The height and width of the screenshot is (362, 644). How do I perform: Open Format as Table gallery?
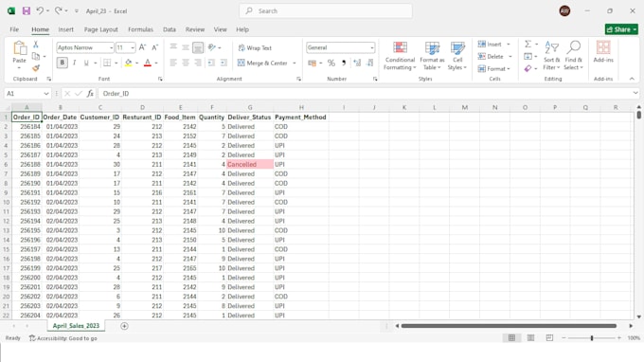coord(432,56)
